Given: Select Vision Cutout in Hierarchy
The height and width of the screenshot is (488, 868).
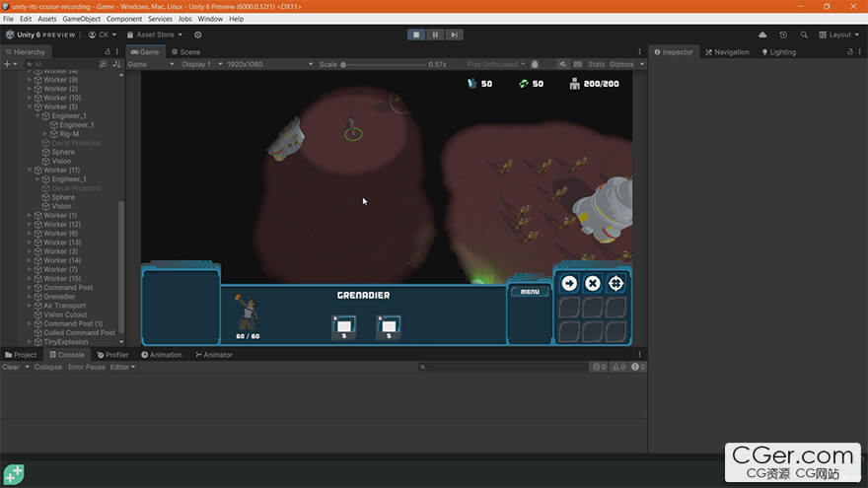Looking at the screenshot, I should 65,314.
